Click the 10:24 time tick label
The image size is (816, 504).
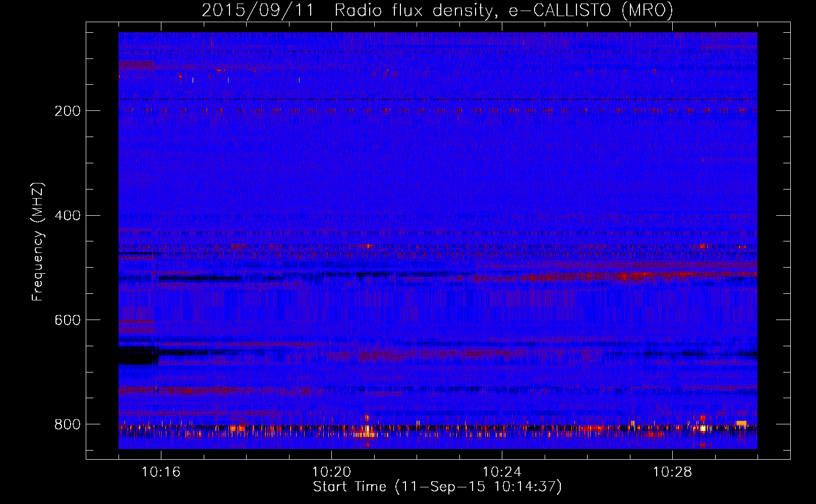[502, 472]
